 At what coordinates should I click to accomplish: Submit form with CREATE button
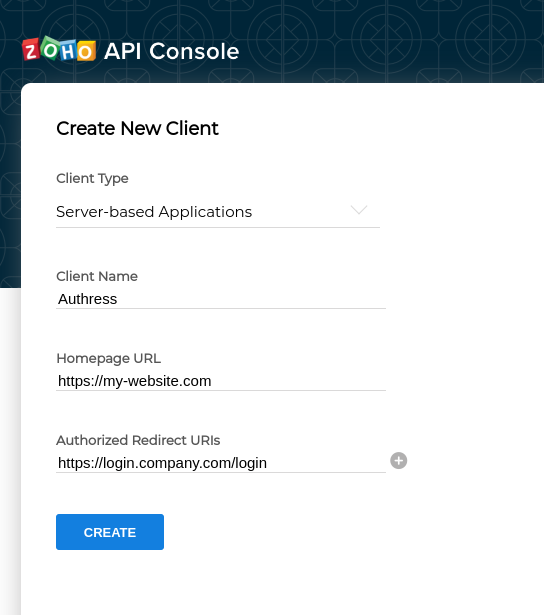[x=110, y=532]
